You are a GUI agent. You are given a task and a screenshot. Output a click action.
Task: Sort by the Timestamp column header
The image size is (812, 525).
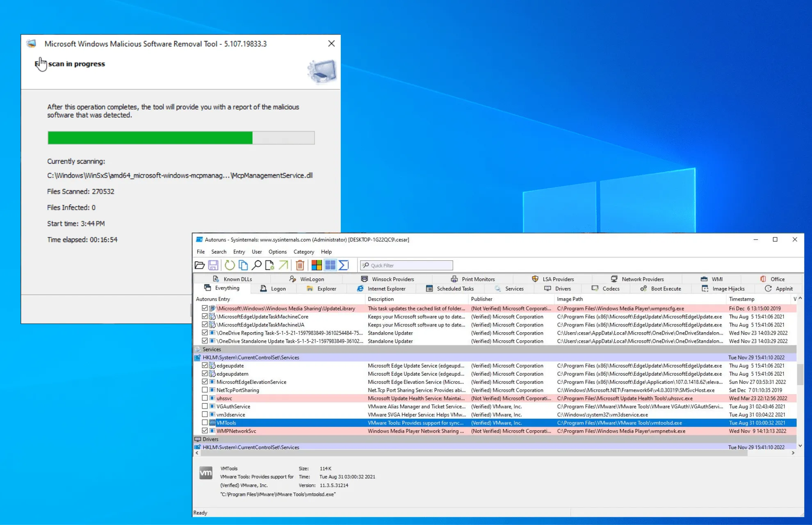[x=759, y=299]
